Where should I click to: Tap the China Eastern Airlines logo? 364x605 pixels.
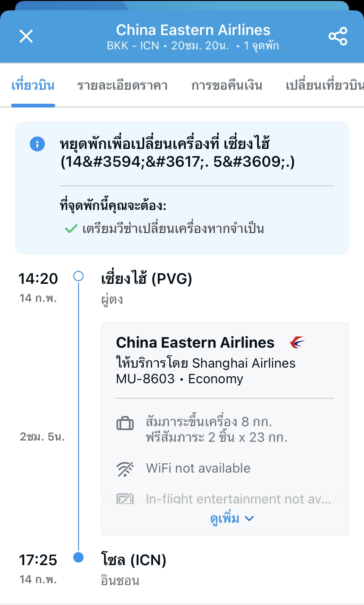click(x=297, y=342)
